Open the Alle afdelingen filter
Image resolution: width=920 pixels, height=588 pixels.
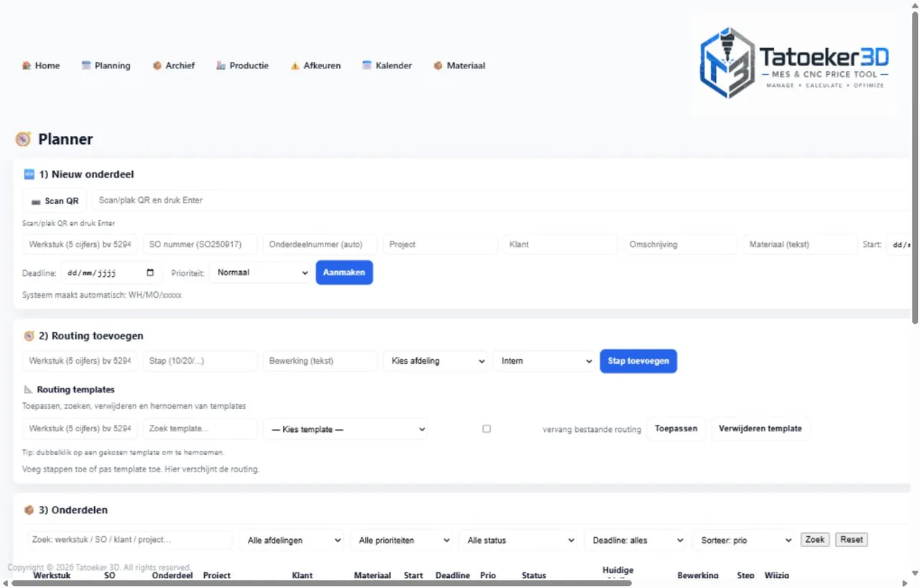tap(292, 540)
